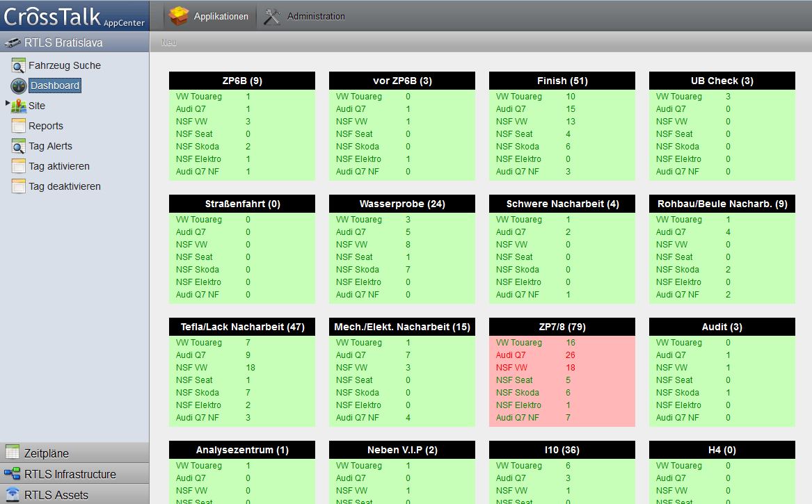Click red Audi Q7 row in ZP7/8
Screen dimensions: 812x504
pyautogui.click(x=562, y=355)
